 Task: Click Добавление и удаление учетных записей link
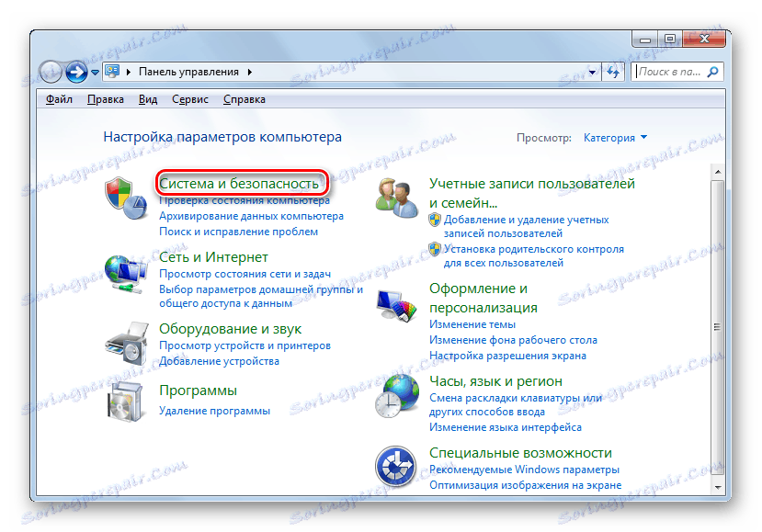click(526, 226)
